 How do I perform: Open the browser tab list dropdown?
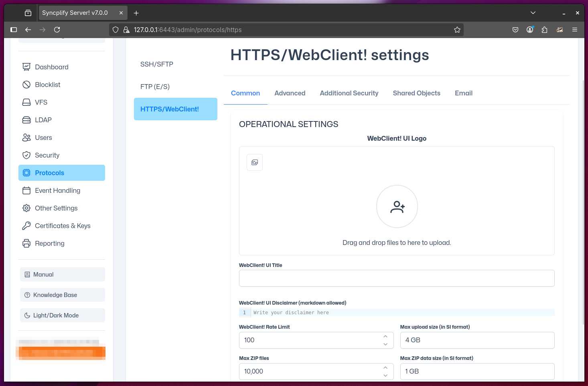pyautogui.click(x=533, y=12)
